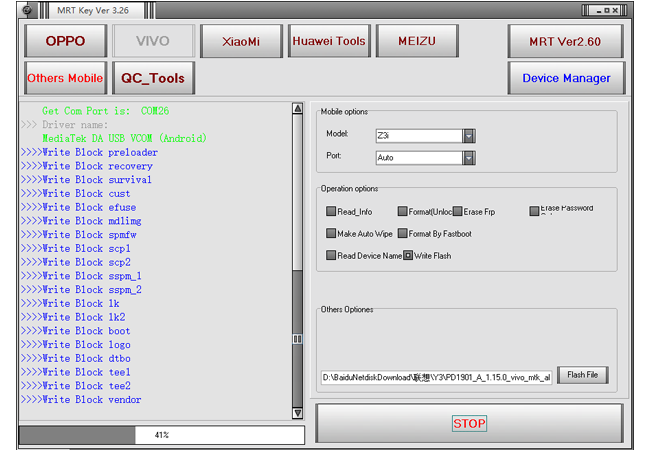
Task: Select log line Write Block lk2
Action: coord(73,317)
